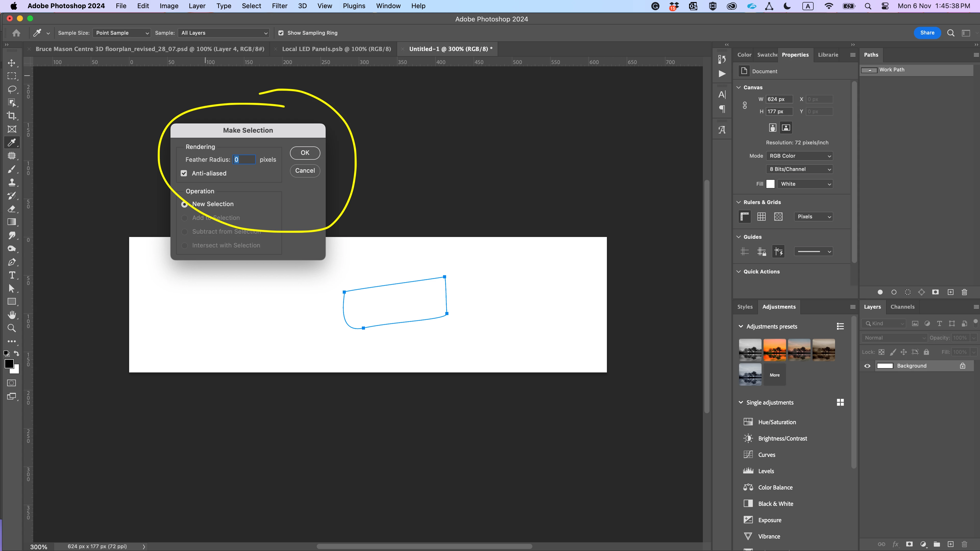Open the Mode RGB Color dropdown
This screenshot has height=551, width=980.
pyautogui.click(x=799, y=156)
